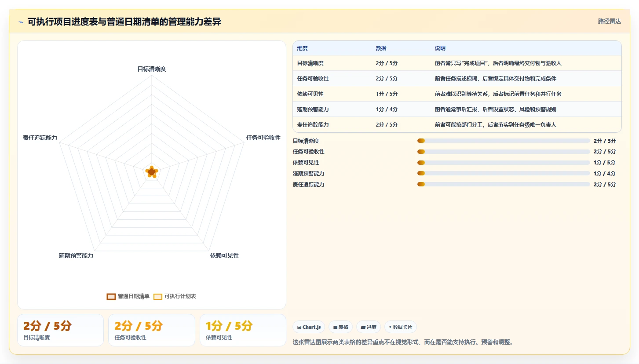Open the 目标清晰度 2分 / 5分 stat card
The width and height of the screenshot is (639, 364).
(60, 330)
